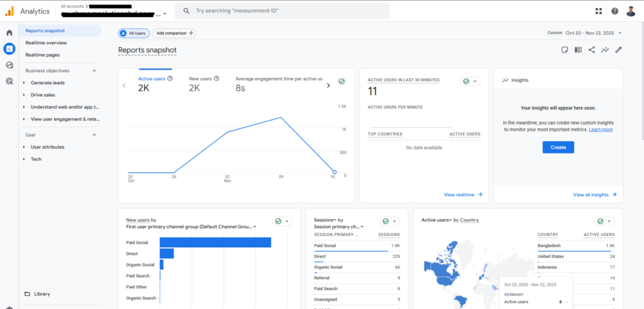Open the Explore icon in left rail
Screen dimensions: 644x309
pos(9,65)
